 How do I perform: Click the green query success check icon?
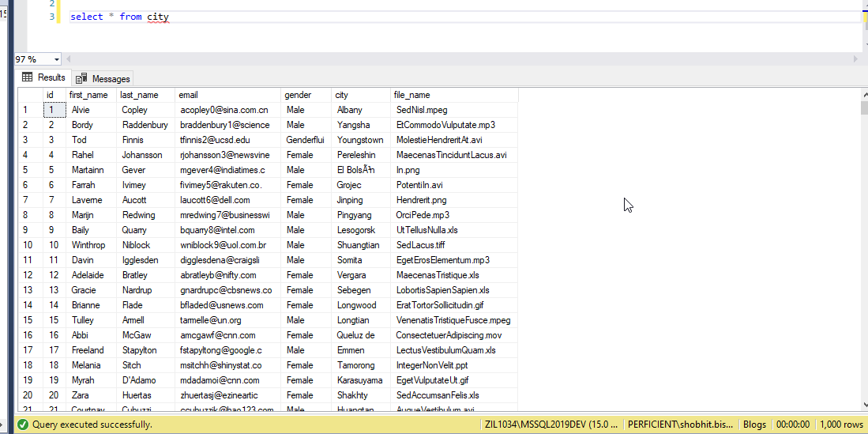tap(23, 425)
